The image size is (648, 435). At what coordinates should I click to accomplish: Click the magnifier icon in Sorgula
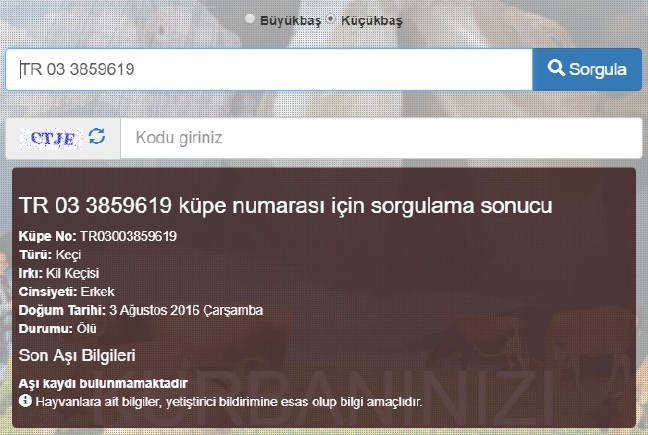pyautogui.click(x=556, y=68)
